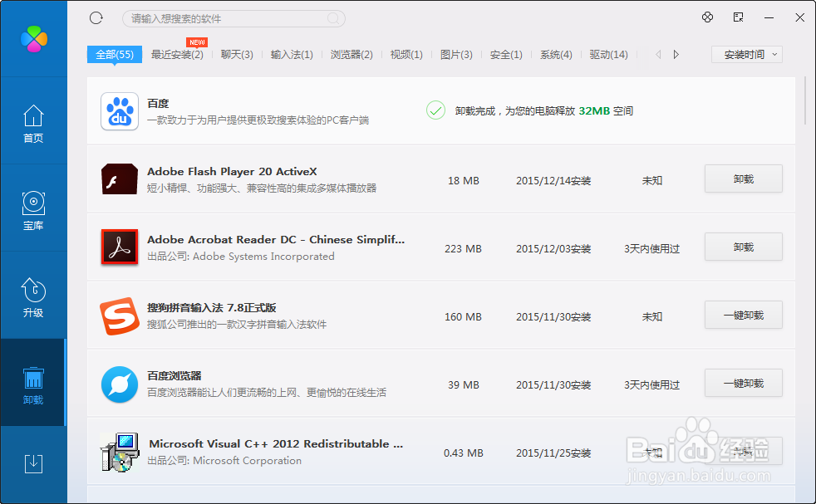
Task: Click the 搜狗拼音输入法 7.8正式版 title
Action: 212,308
